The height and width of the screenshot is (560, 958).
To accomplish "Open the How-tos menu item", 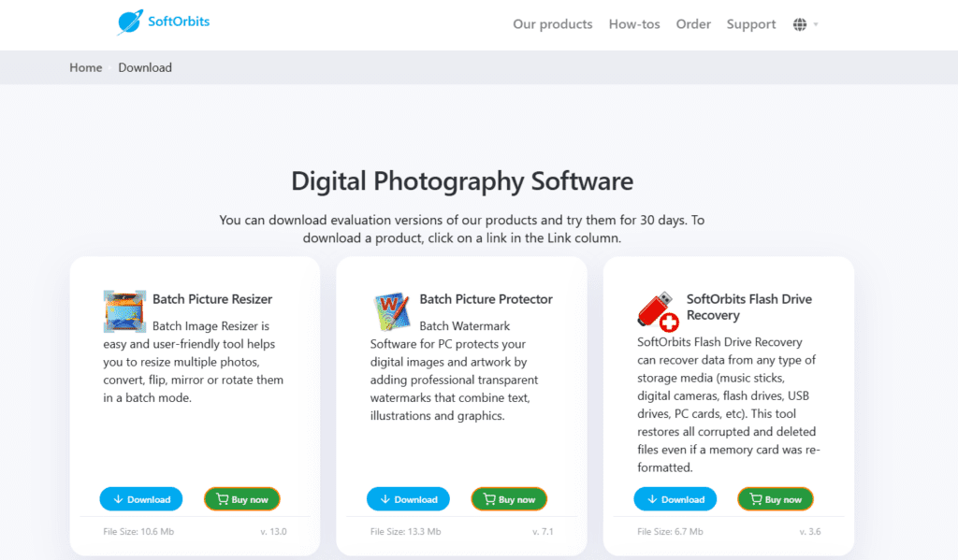I will coord(634,24).
